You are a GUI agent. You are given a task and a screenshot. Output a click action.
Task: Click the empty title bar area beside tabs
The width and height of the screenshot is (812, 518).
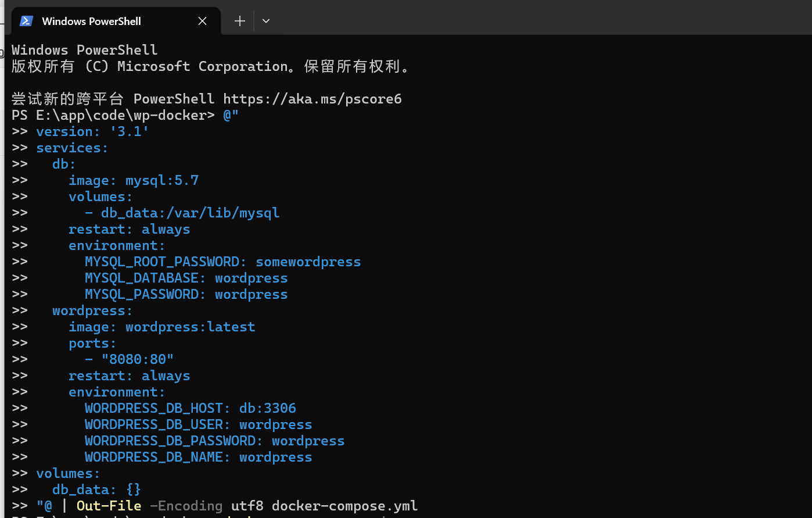540,17
